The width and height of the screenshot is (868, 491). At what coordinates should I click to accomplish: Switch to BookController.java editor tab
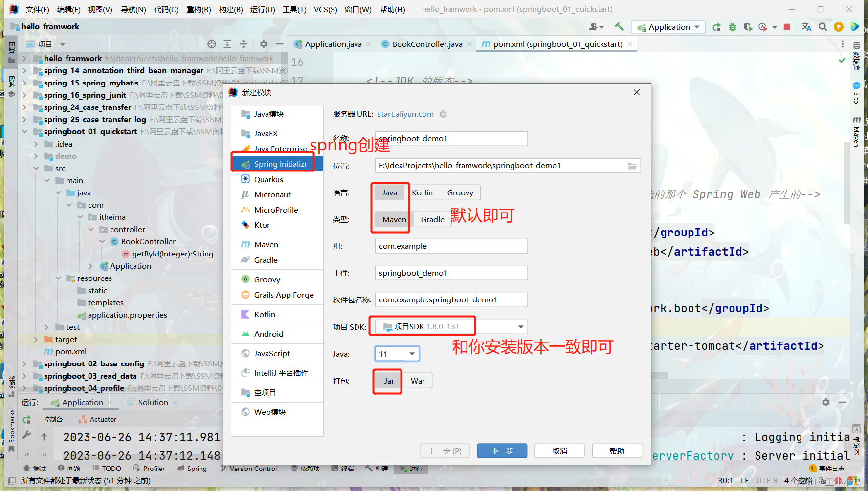[x=427, y=44]
